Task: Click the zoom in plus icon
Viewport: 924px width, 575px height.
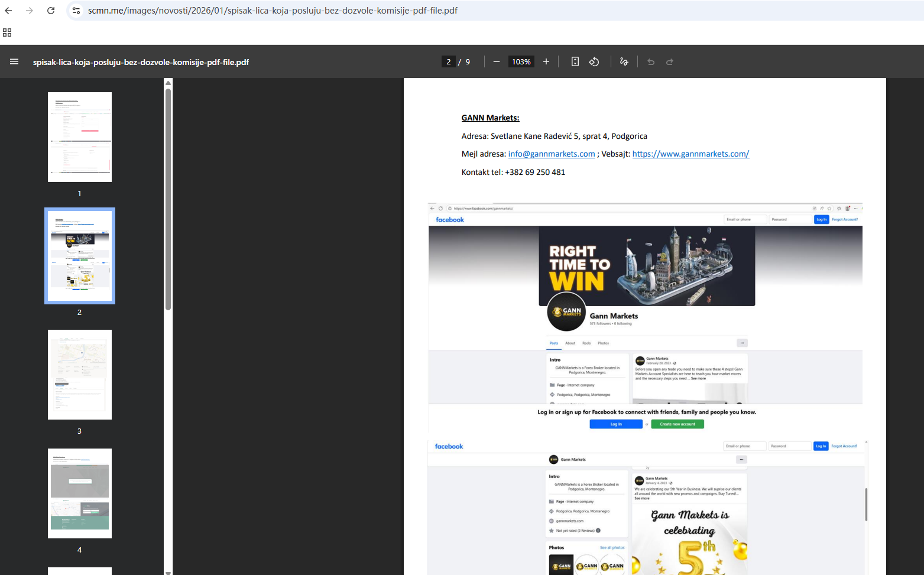Action: (546, 61)
